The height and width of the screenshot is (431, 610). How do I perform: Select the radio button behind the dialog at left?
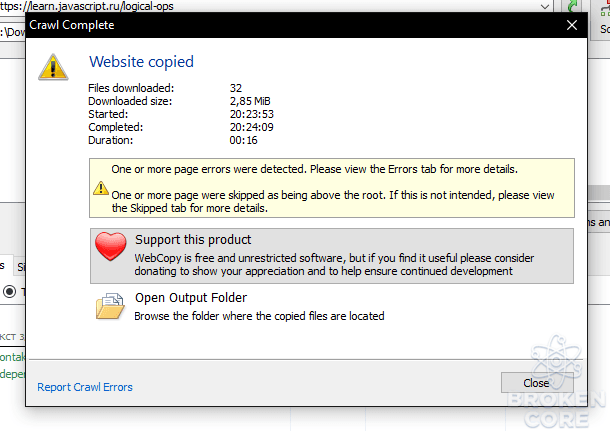click(10, 291)
